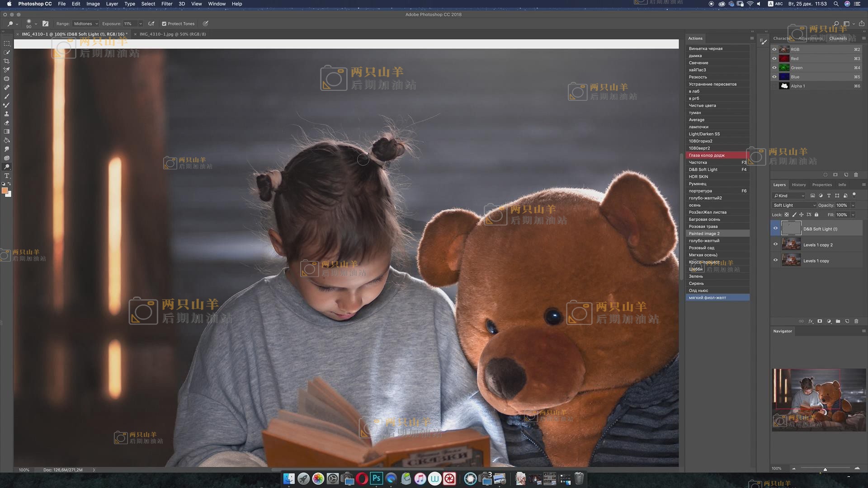Delete layer with Layers trash icon
This screenshot has width=868, height=488.
click(856, 321)
